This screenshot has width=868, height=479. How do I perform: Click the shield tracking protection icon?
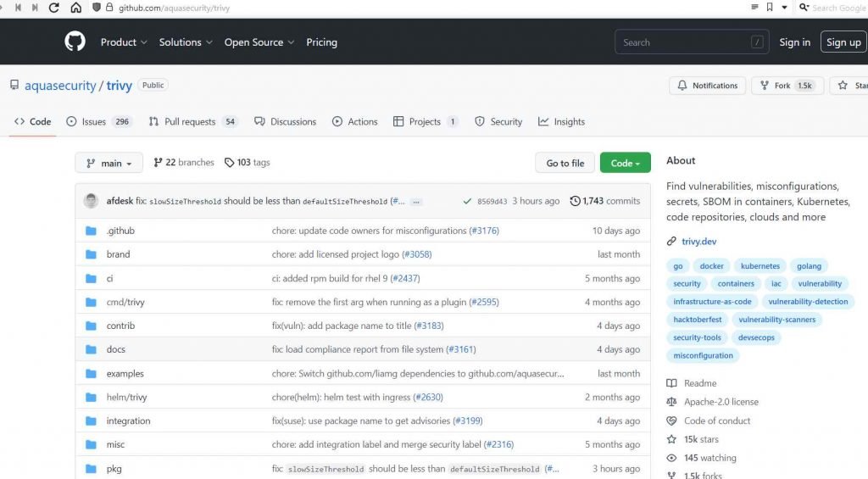click(x=97, y=8)
